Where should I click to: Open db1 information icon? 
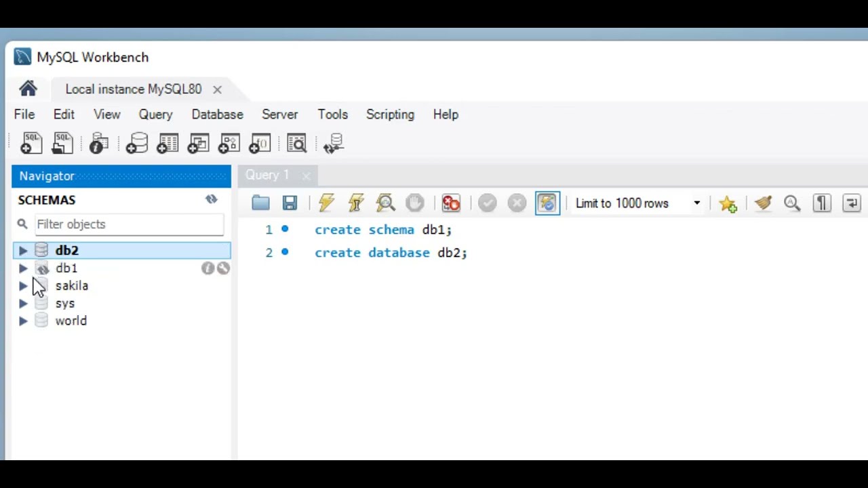[208, 268]
